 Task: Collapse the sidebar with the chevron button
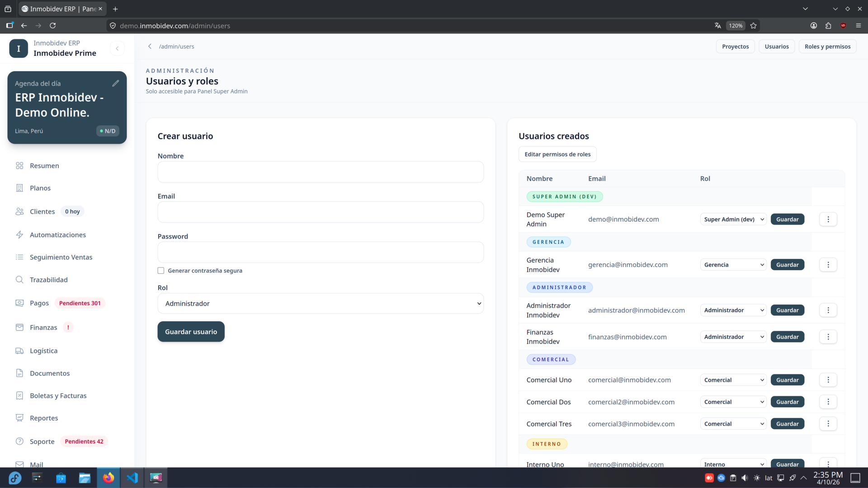[x=118, y=48]
